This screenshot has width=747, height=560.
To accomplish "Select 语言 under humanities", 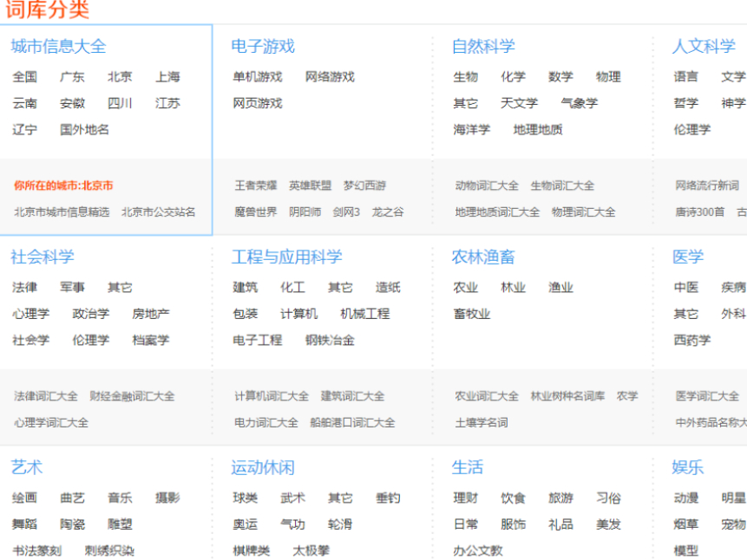I will (686, 76).
